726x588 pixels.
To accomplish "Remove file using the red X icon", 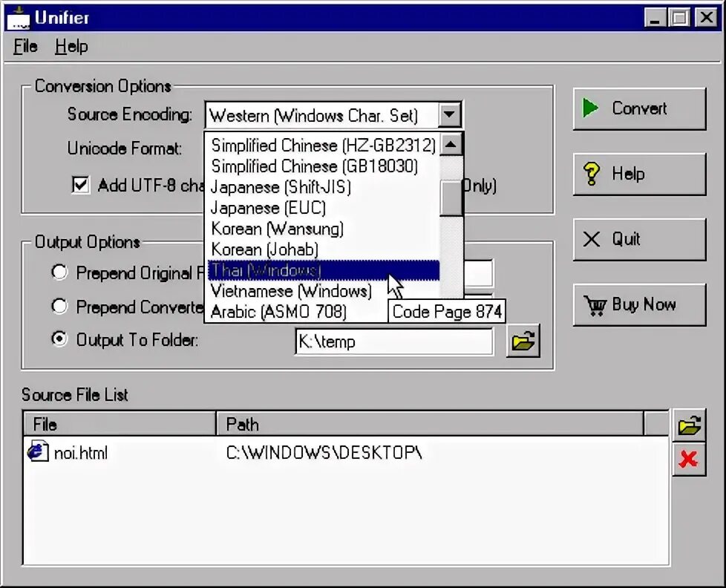I will pos(689,460).
